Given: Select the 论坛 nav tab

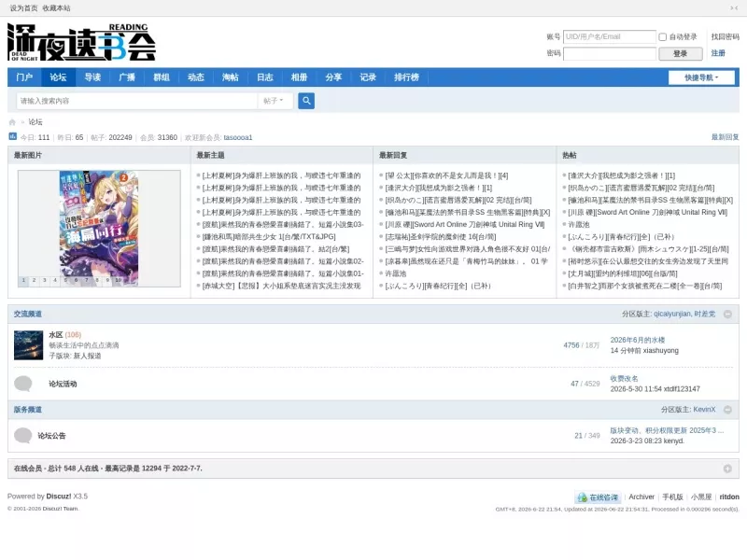Looking at the screenshot, I should (58, 77).
